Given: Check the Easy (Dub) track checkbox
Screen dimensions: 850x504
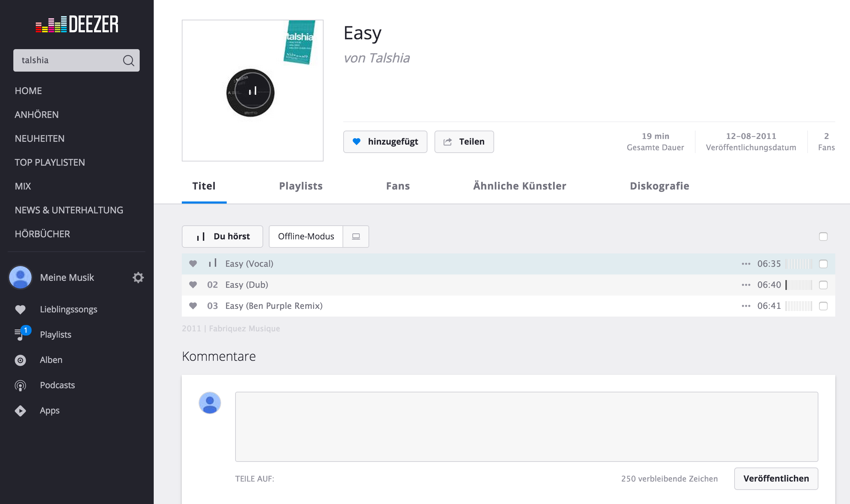Looking at the screenshot, I should coord(823,285).
